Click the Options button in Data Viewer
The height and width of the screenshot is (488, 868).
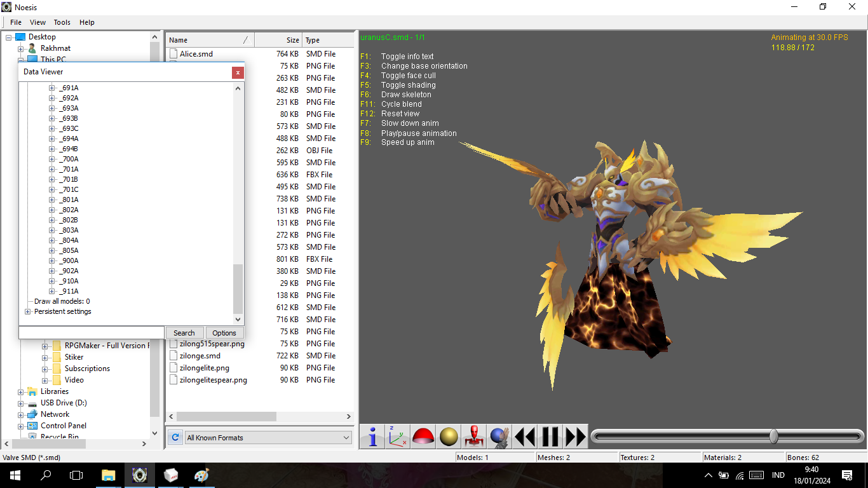coord(224,333)
